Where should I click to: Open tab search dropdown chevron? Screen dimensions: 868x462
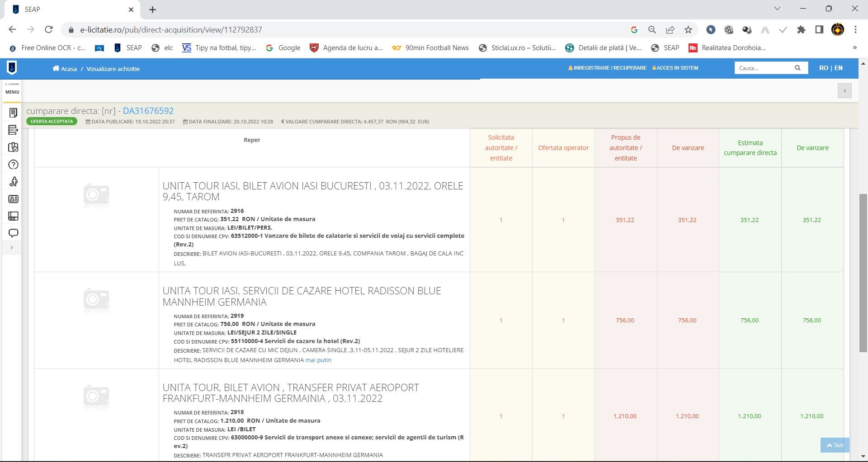(x=777, y=9)
